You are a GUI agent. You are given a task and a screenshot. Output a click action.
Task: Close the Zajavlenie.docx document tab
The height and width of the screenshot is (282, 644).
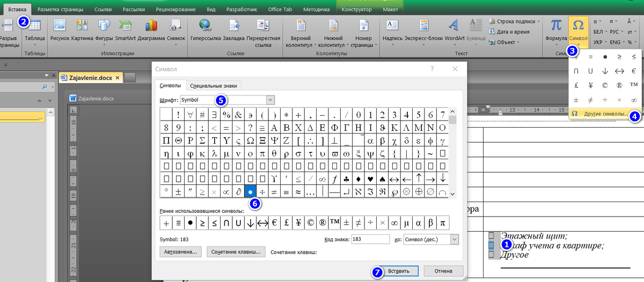tap(118, 78)
